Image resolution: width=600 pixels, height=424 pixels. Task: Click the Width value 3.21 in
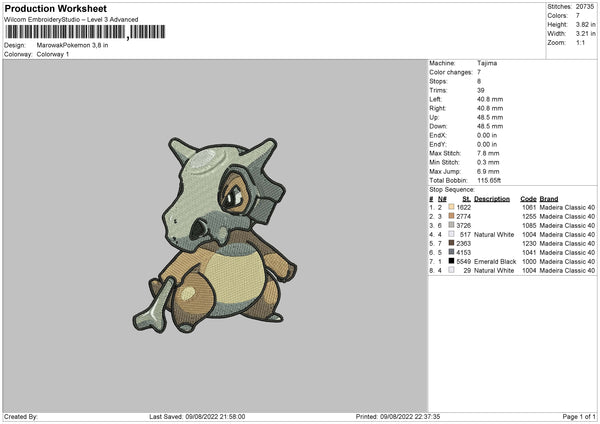click(585, 34)
